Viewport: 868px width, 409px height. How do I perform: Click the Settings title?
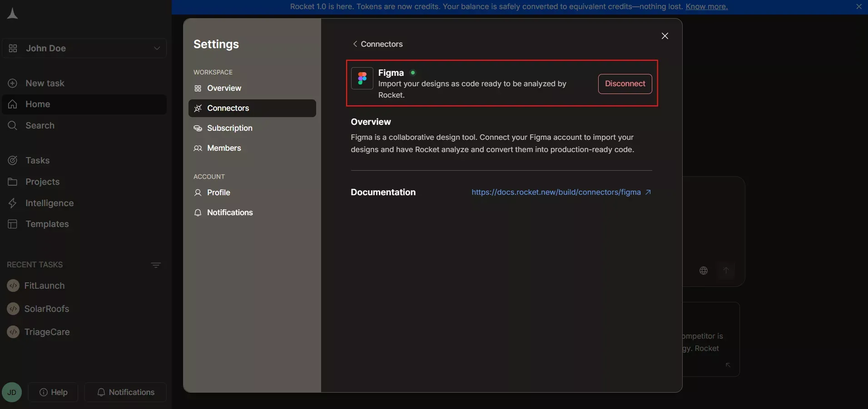pos(216,44)
